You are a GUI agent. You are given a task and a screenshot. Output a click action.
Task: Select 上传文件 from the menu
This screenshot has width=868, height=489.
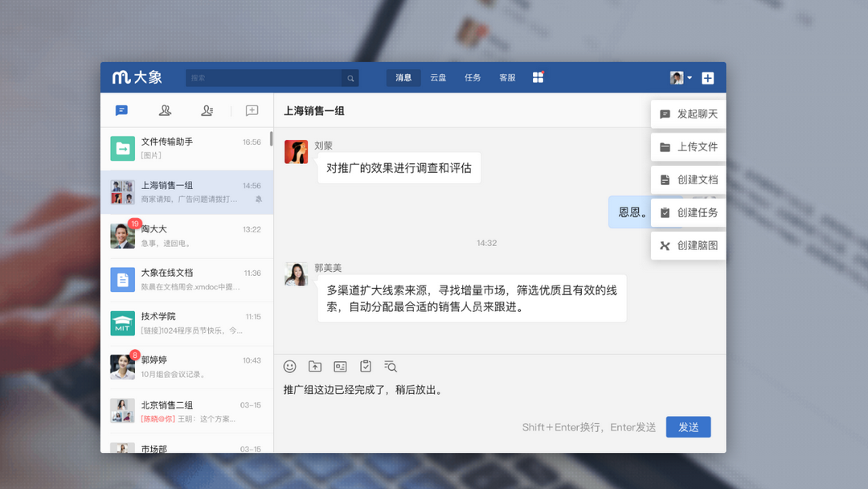(688, 146)
